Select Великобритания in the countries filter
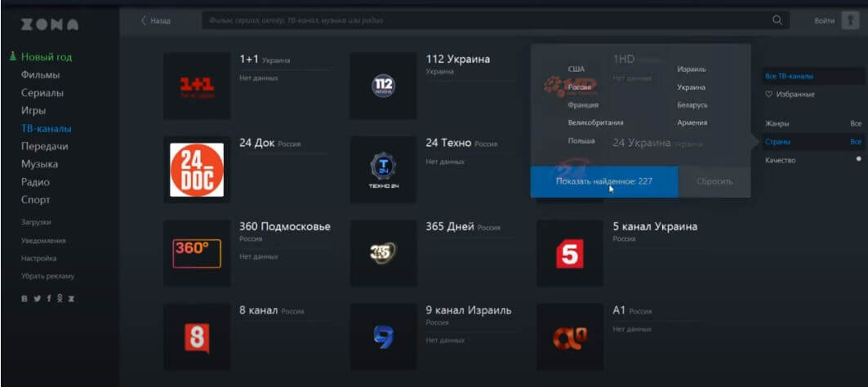This screenshot has height=387, width=868. pos(595,123)
